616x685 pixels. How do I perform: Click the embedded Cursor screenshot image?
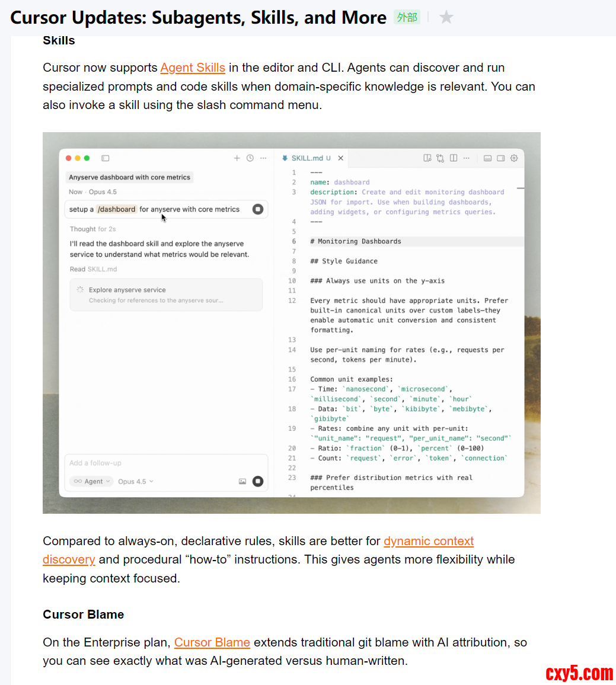tap(292, 323)
